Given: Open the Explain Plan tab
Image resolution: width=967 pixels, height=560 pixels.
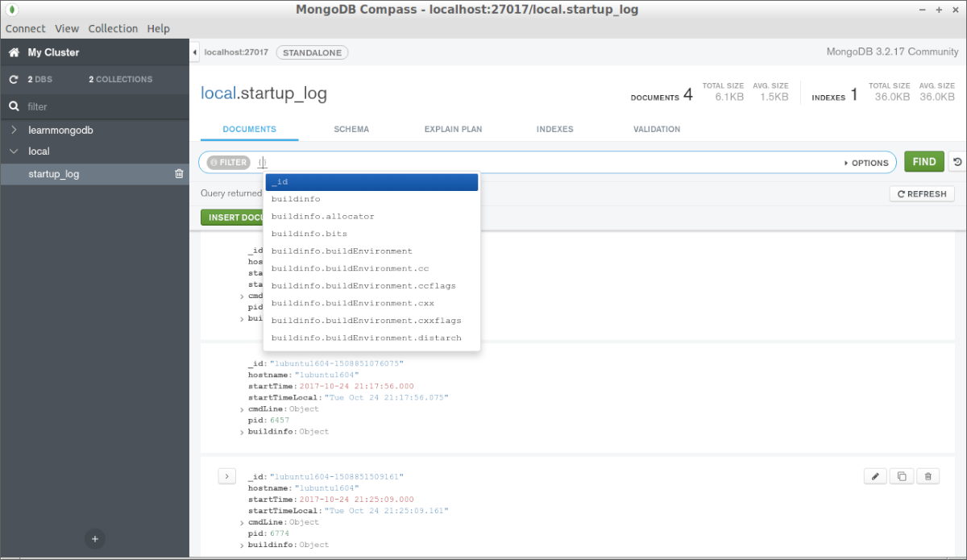Looking at the screenshot, I should coord(453,129).
